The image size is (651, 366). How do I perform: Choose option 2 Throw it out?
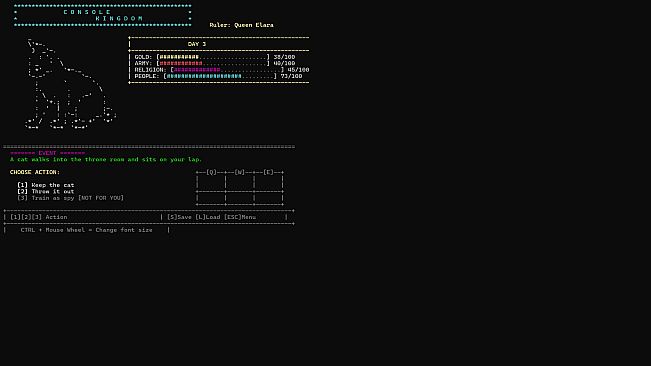tap(46, 191)
